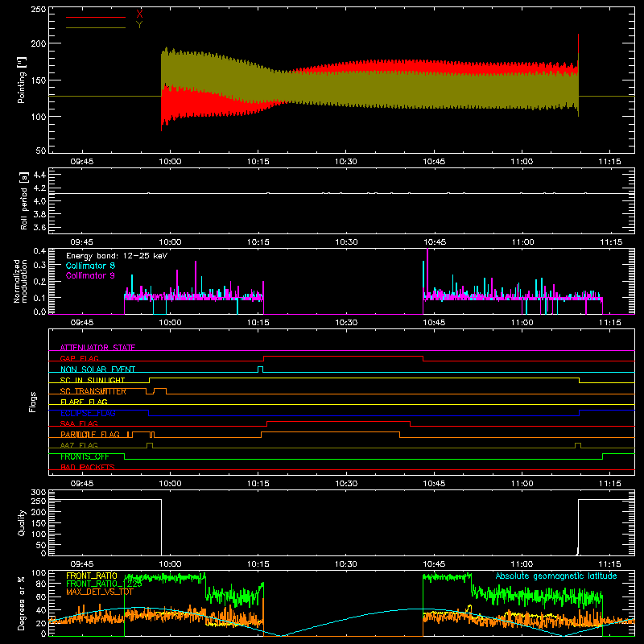
Task: Click the short NON_SOLAR_EVENT pulse near 10:15
Action: point(260,369)
